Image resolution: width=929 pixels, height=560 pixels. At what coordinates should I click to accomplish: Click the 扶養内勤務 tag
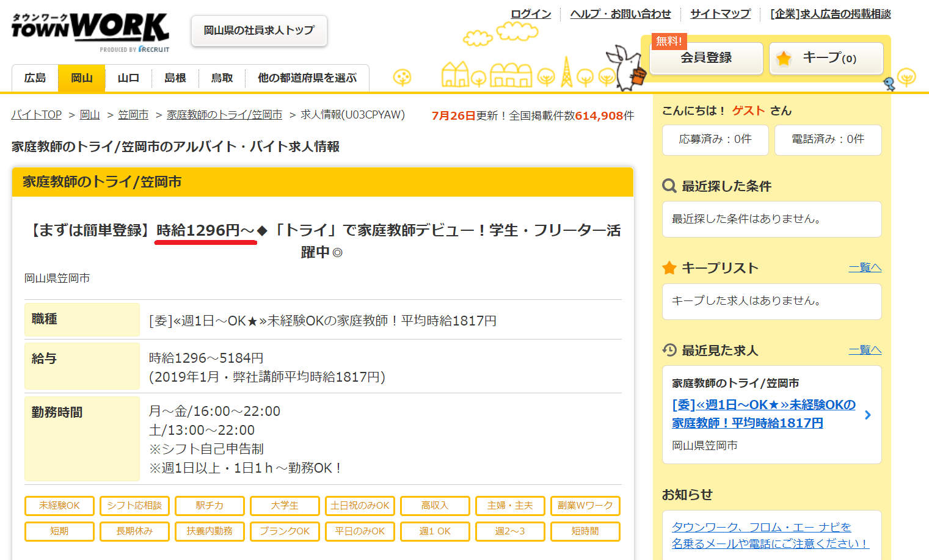(x=209, y=531)
